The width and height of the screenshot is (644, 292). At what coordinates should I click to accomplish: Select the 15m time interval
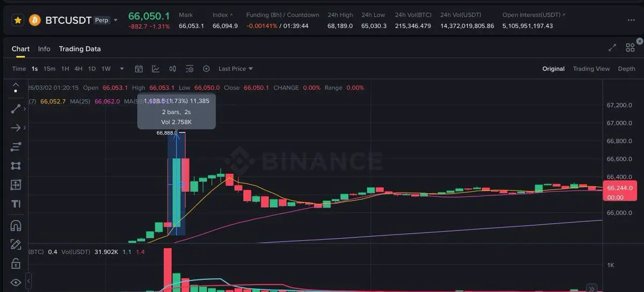(x=49, y=69)
